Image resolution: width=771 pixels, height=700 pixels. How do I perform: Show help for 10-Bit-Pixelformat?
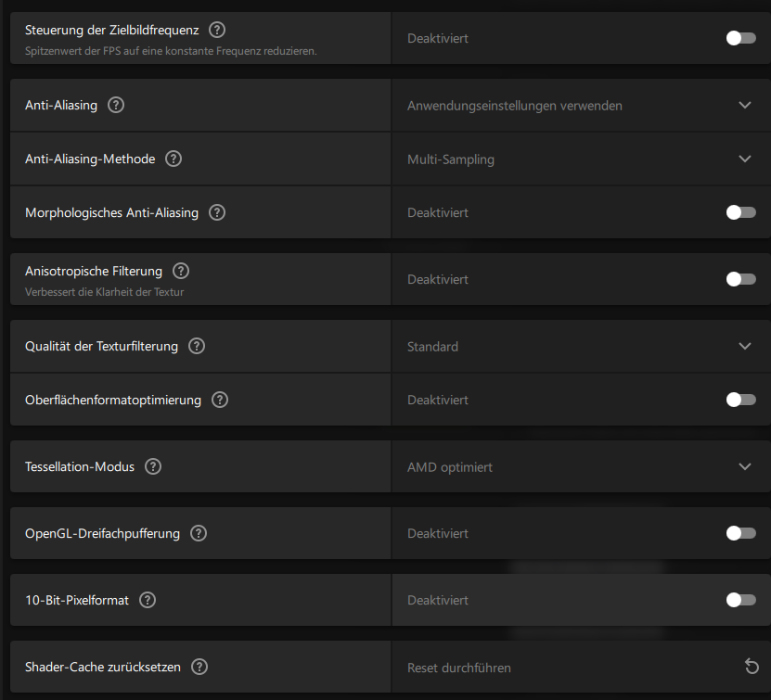(148, 600)
